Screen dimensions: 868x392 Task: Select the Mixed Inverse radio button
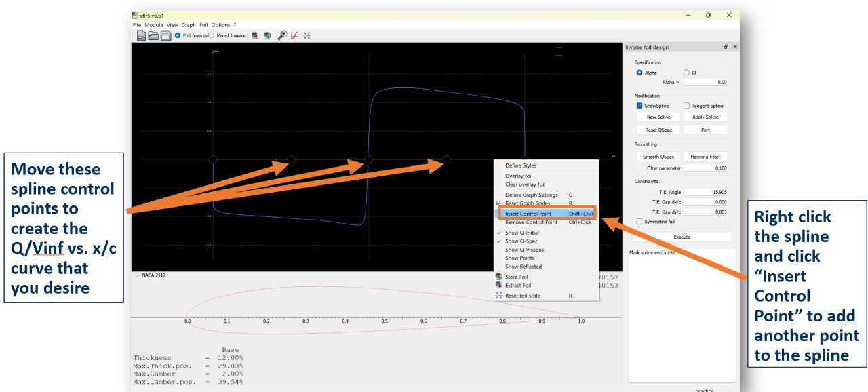point(212,35)
